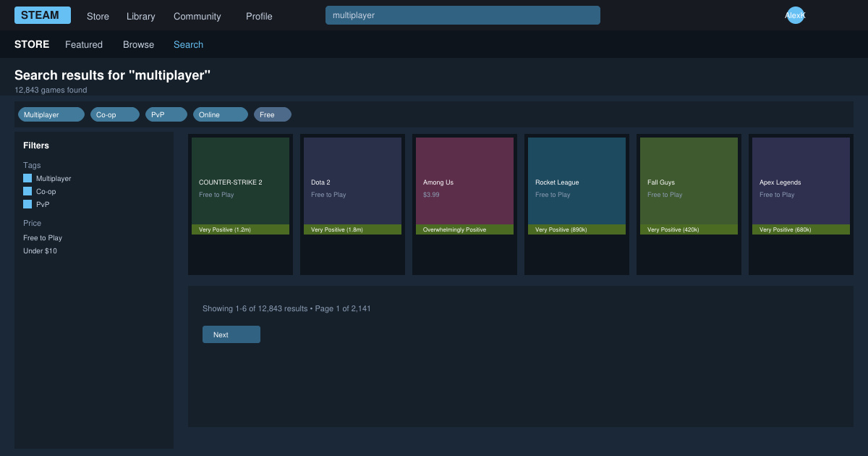868x456 pixels.
Task: Toggle the Multiplayer filter checkbox
Action: [27, 178]
